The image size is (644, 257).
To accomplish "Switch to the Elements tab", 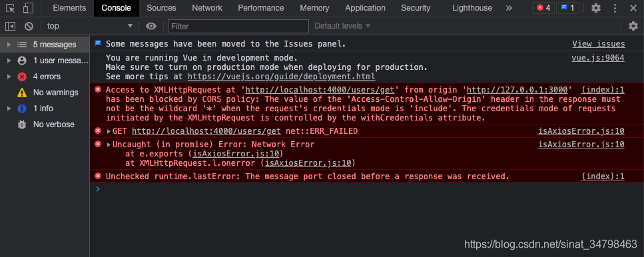I will pos(69,8).
